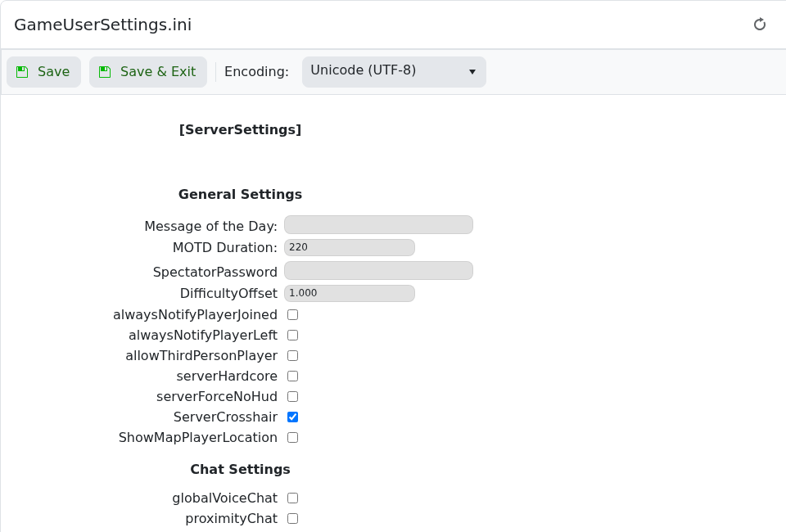Click the DifficultyOffset label

coord(228,294)
